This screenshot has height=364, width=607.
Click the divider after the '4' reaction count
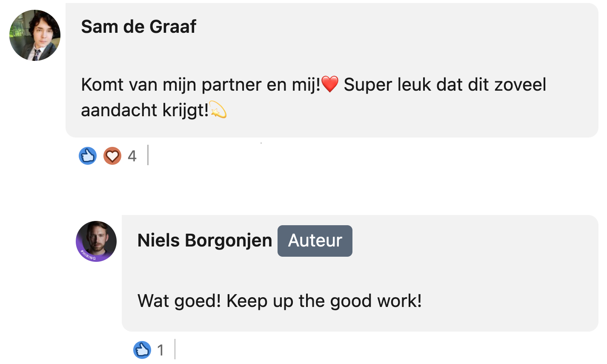click(x=149, y=156)
